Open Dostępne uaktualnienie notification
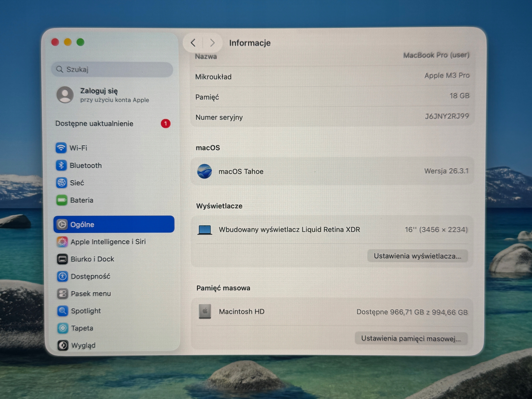Image resolution: width=532 pixels, height=399 pixels. click(x=113, y=124)
